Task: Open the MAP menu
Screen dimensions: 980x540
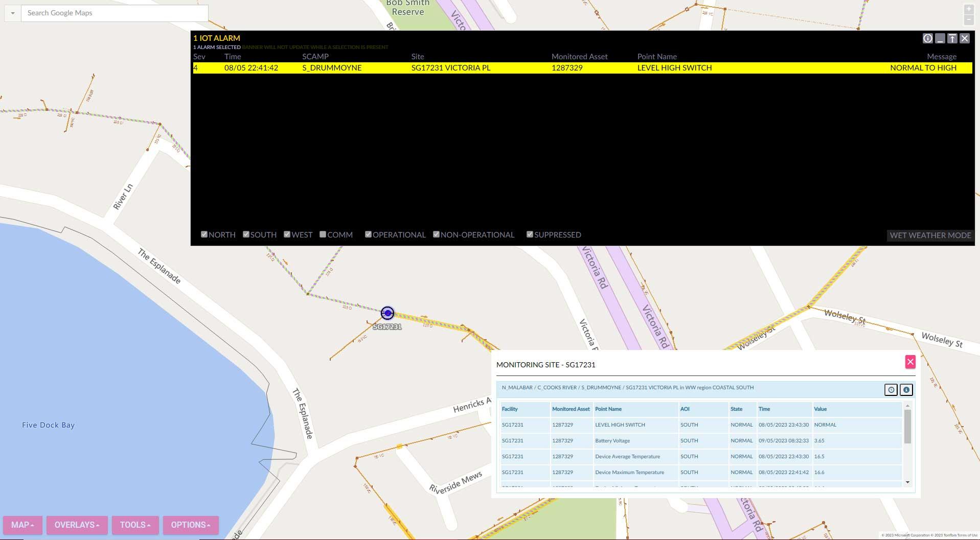Action: [x=22, y=525]
